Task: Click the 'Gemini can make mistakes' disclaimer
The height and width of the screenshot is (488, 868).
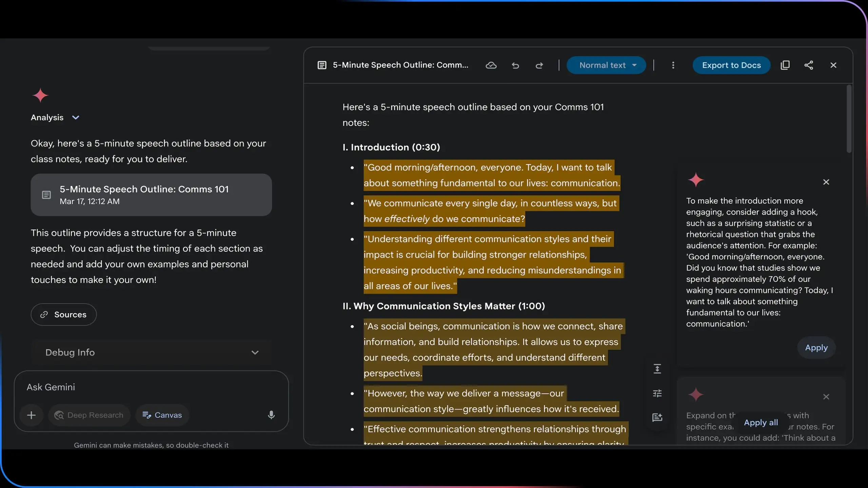Action: pyautogui.click(x=151, y=445)
